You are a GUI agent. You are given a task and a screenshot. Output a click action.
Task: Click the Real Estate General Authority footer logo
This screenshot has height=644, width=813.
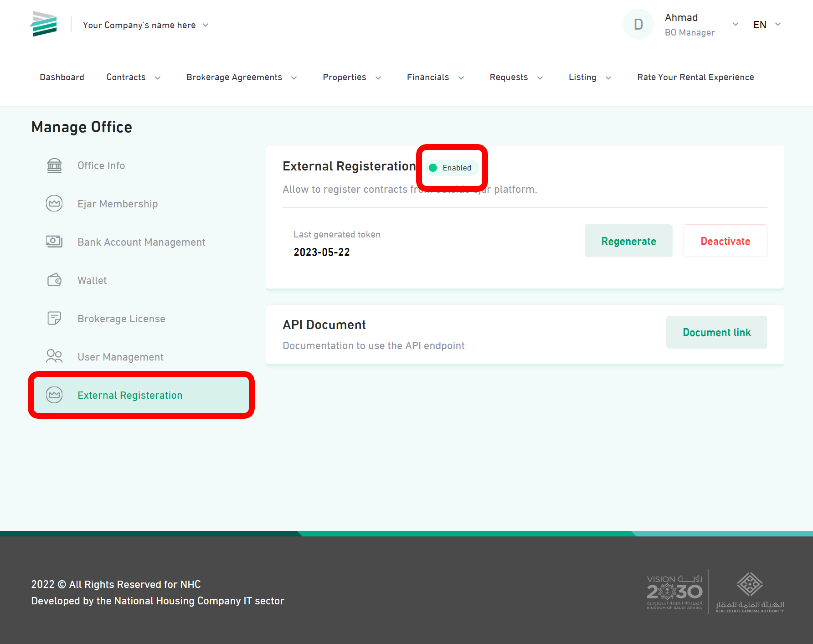[x=750, y=591]
